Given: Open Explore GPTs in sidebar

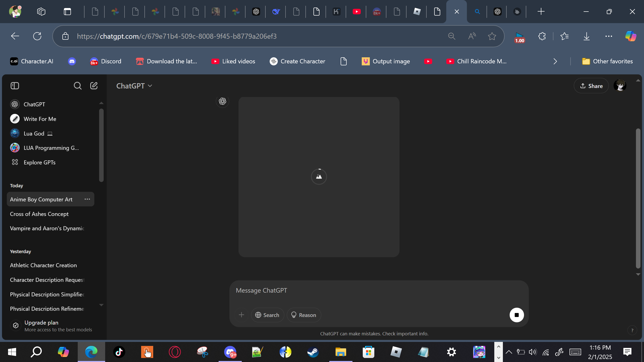Looking at the screenshot, I should pyautogui.click(x=39, y=162).
